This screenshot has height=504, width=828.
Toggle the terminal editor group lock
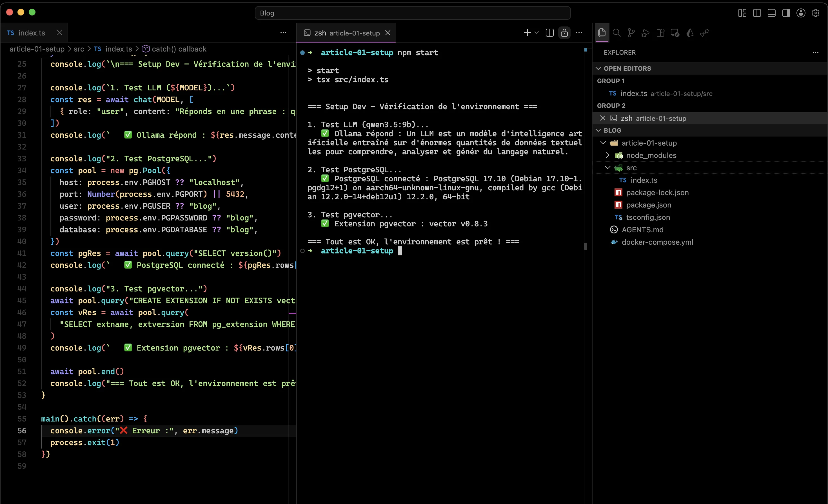pyautogui.click(x=564, y=33)
